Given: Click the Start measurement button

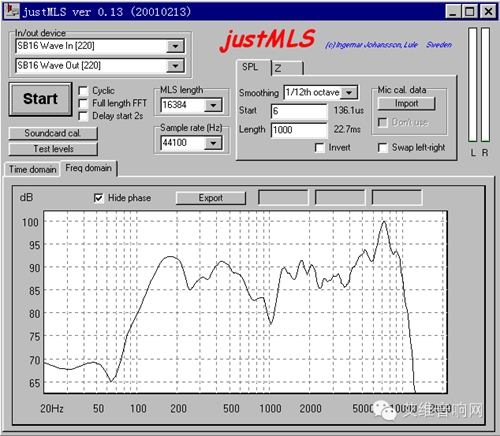Looking at the screenshot, I should (40, 99).
